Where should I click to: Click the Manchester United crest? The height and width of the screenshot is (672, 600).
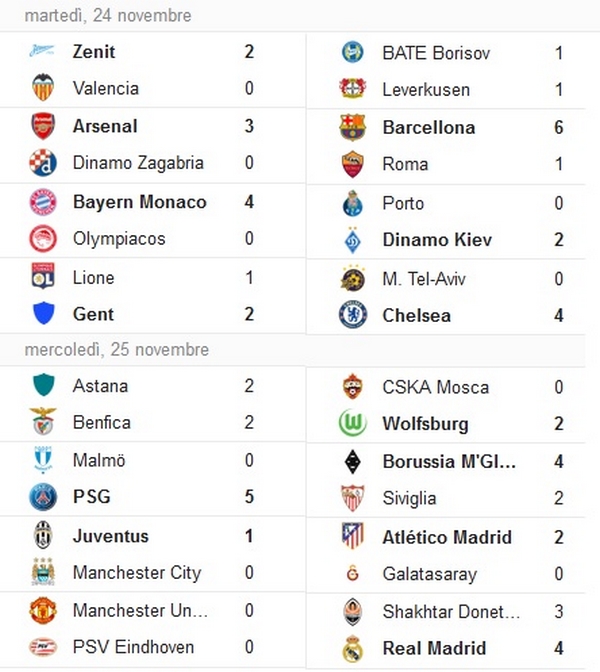(43, 610)
